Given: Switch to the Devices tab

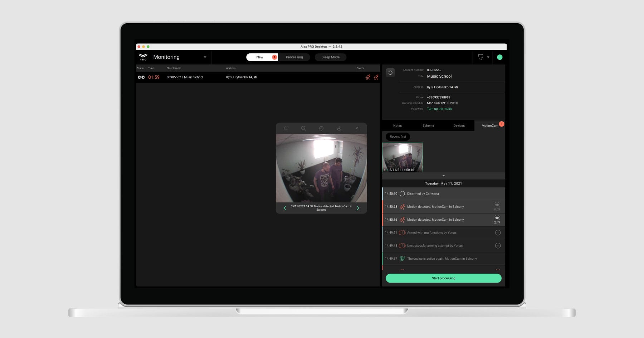Looking at the screenshot, I should tap(459, 126).
